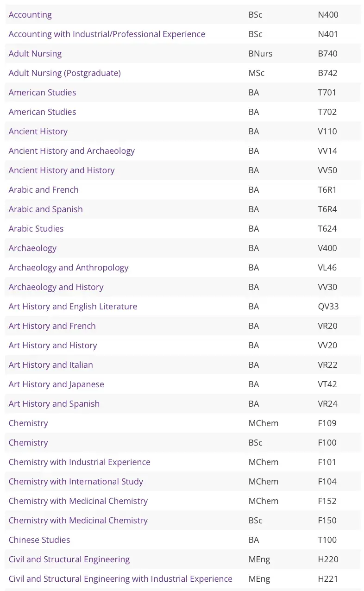The width and height of the screenshot is (364, 591).
Task: Select Adult Nursing (Postgraduate) link
Action: [x=64, y=73]
